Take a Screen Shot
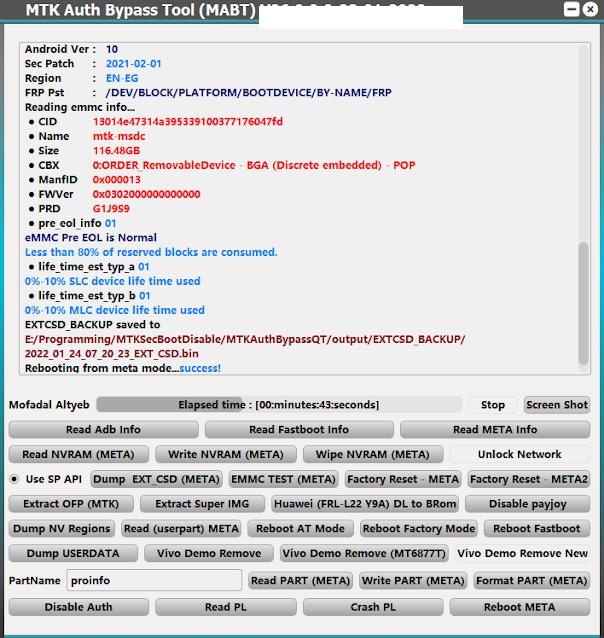The height and width of the screenshot is (638, 604). pos(557,405)
